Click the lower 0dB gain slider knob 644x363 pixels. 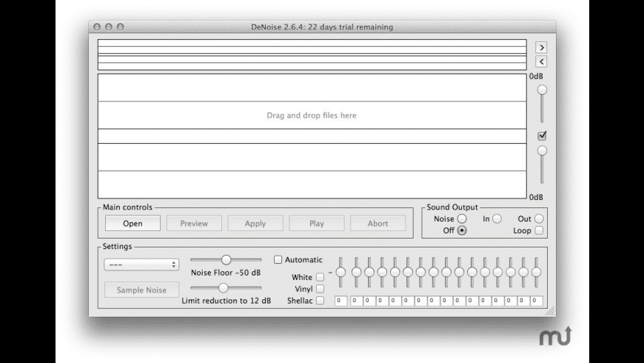(542, 151)
